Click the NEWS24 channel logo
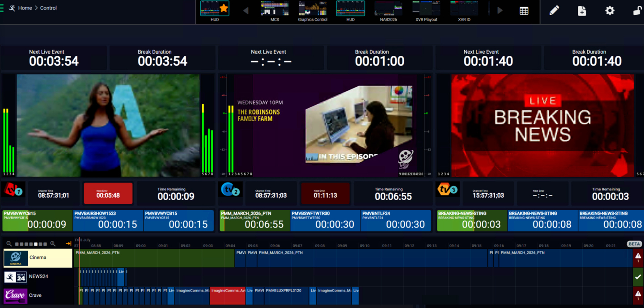This screenshot has height=308, width=644. [x=16, y=277]
